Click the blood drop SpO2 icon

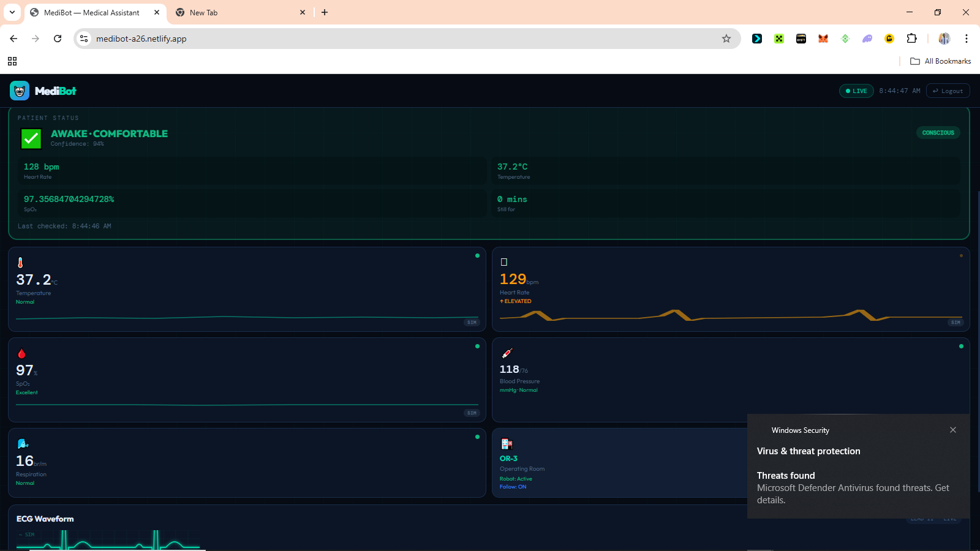click(x=21, y=353)
